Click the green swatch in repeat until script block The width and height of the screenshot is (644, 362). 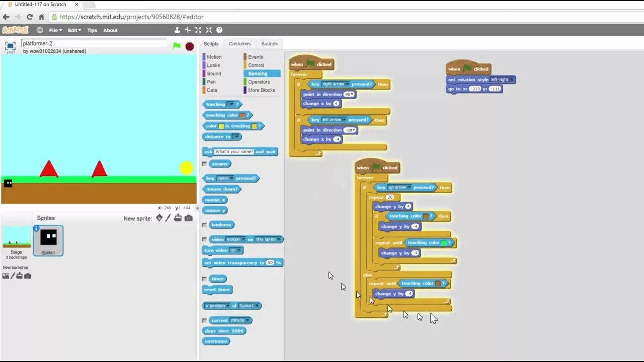[x=444, y=242]
